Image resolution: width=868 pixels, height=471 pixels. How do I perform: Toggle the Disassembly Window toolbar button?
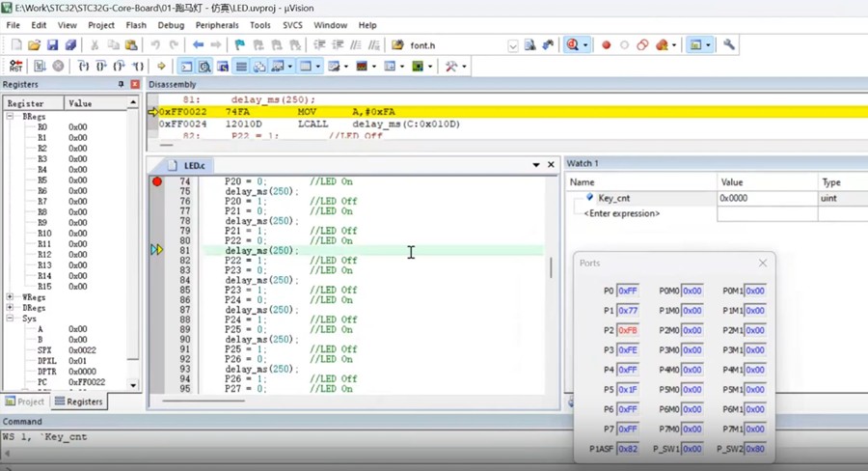point(204,67)
